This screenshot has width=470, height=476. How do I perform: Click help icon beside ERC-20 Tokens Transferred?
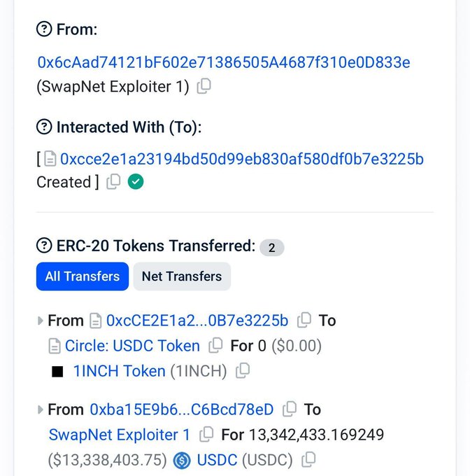(x=44, y=246)
